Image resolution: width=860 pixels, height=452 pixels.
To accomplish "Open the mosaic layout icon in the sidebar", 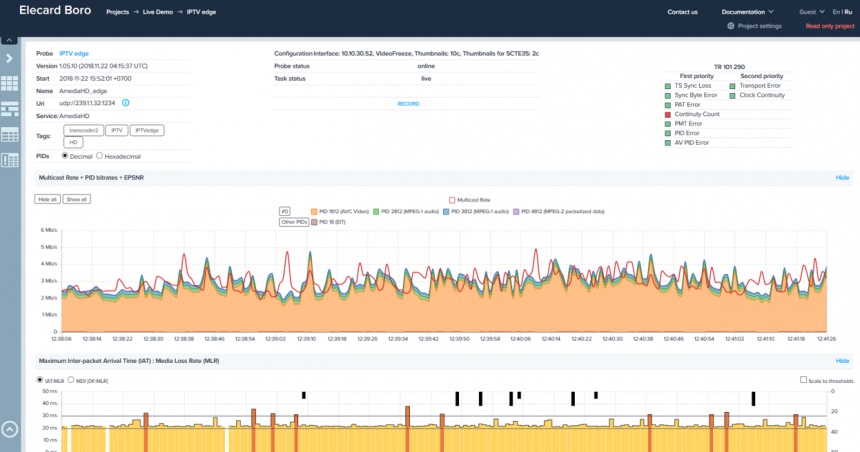I will pos(10,110).
